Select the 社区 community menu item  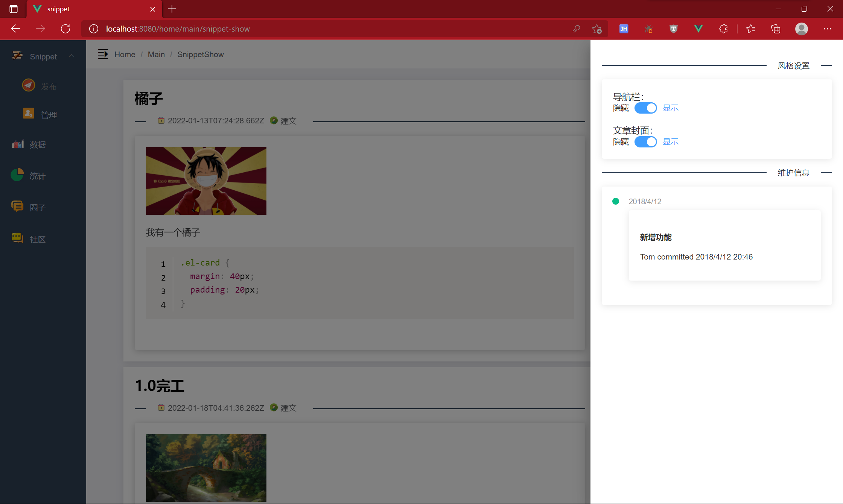pyautogui.click(x=43, y=239)
